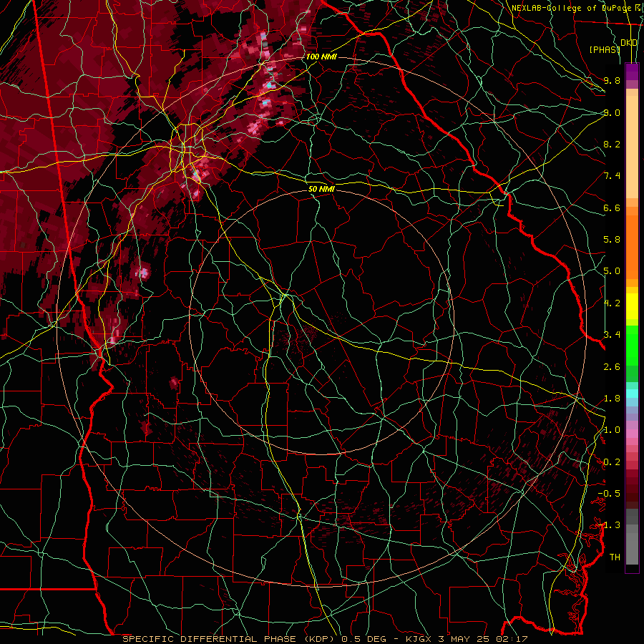644x644 pixels.
Task: Click the 5.8 value on color scale
Action: point(612,240)
